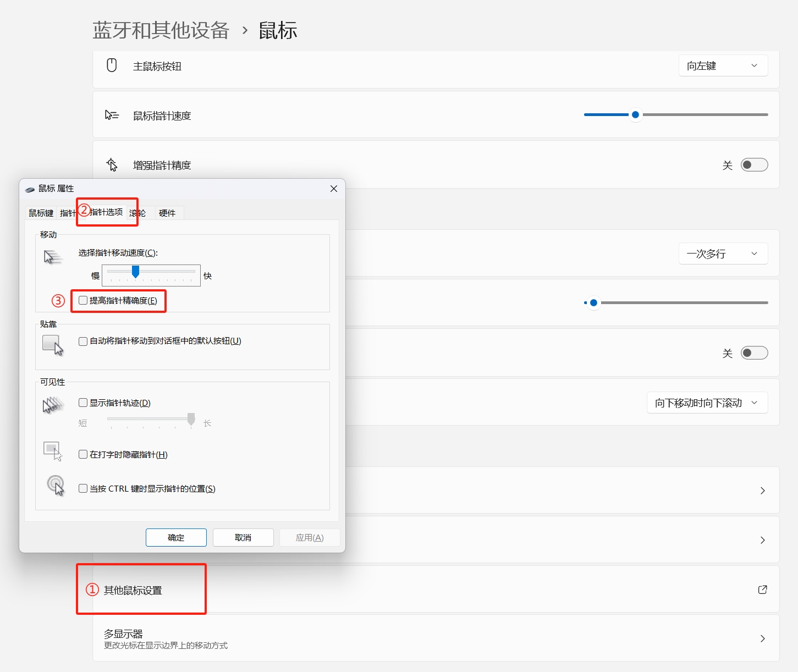The width and height of the screenshot is (798, 672).
Task: Click external link icon for 其他鼠标设置
Action: 762,590
